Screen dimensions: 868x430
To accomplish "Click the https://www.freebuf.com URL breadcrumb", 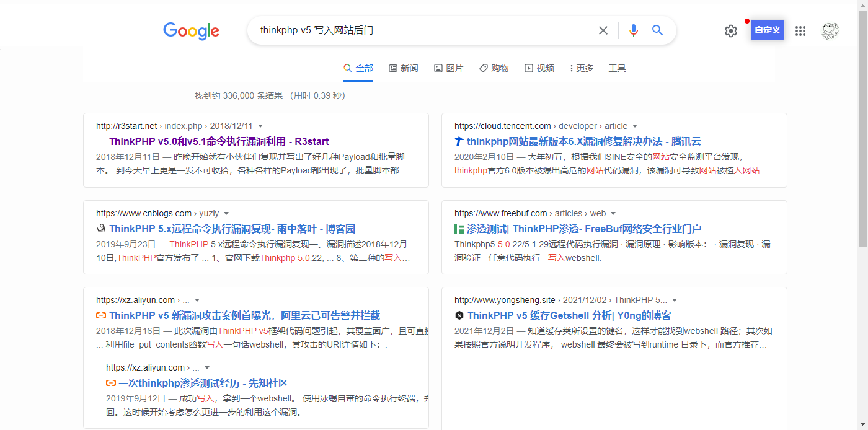I will (x=530, y=213).
